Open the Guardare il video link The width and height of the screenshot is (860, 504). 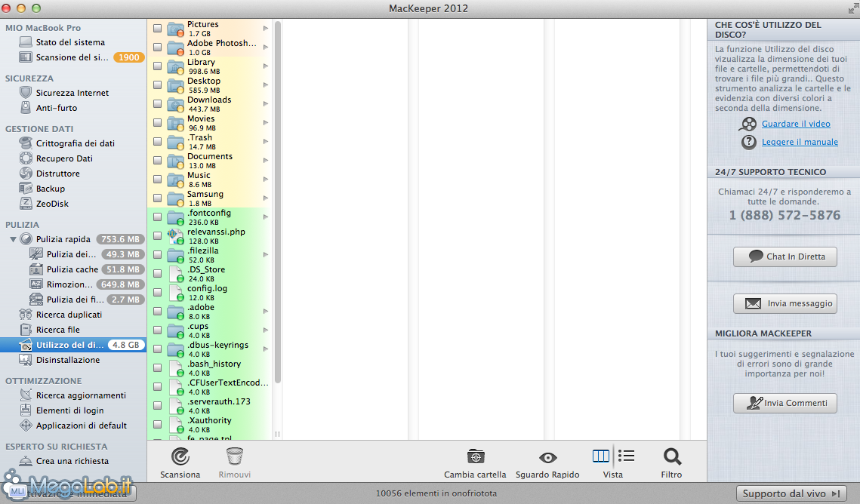coord(796,124)
